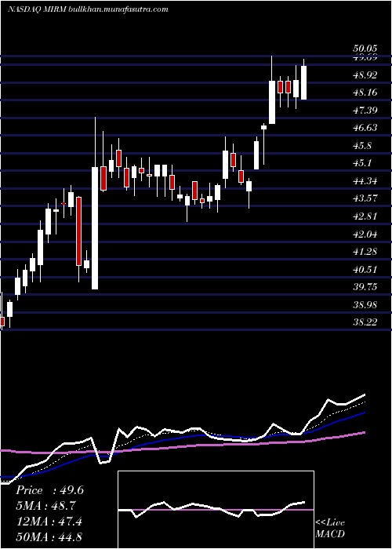Click the 47.39 price axis label
The image size is (392, 549).
coord(365,111)
